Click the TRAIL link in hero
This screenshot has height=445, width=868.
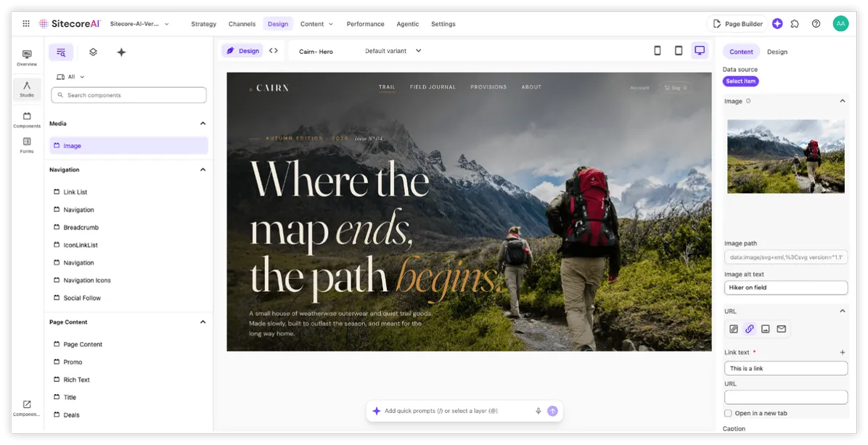[387, 87]
